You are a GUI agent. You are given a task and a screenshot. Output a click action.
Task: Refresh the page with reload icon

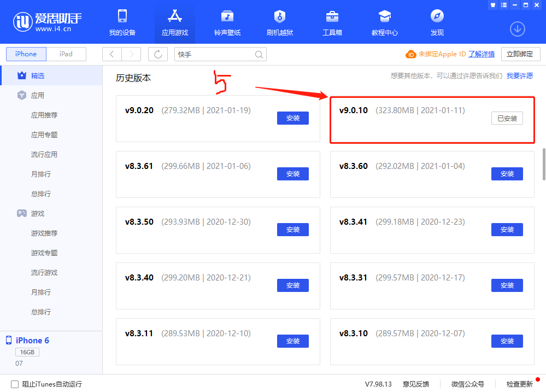158,54
